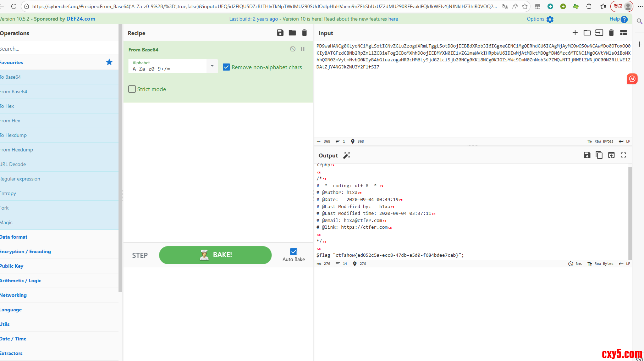Viewport: 644px width, 361px height.
Task: Set breakpoint on From Base64 operation
Action: [x=303, y=49]
